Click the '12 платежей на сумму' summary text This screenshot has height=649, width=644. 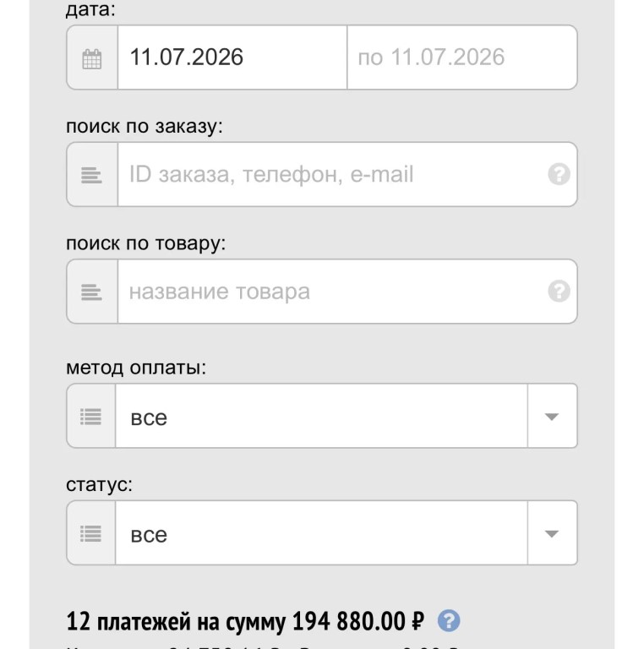pyautogui.click(x=177, y=621)
